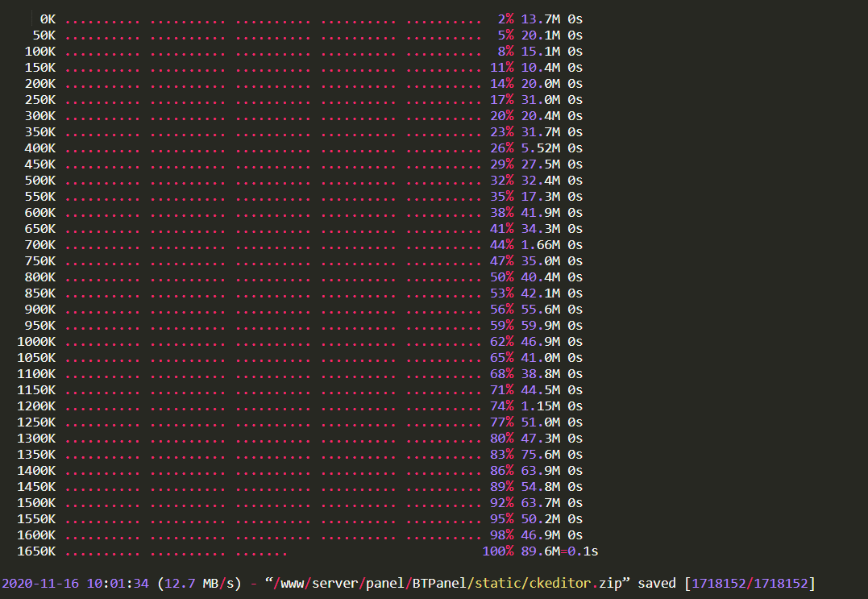Click the 500K offset label
This screenshot has width=868, height=599.
[x=39, y=181]
